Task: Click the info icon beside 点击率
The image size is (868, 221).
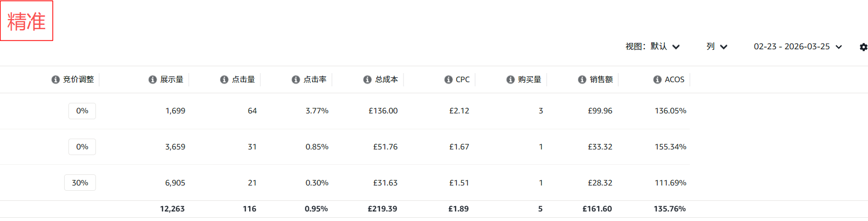Action: [295, 79]
